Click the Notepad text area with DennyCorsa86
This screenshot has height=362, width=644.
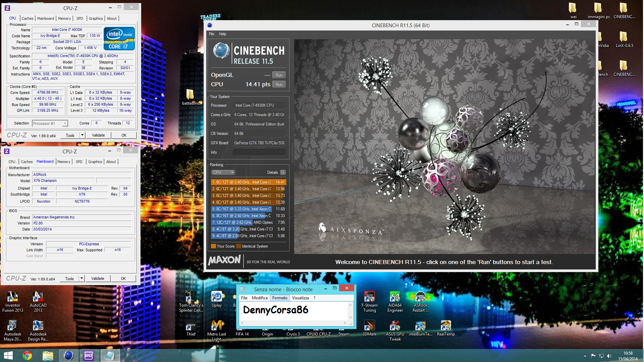(x=294, y=311)
